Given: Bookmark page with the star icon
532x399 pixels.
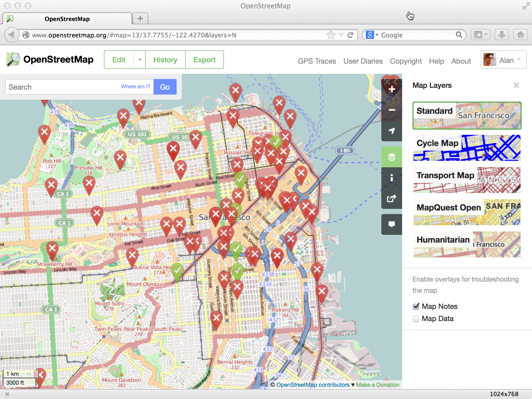Looking at the screenshot, I should pyautogui.click(x=331, y=35).
